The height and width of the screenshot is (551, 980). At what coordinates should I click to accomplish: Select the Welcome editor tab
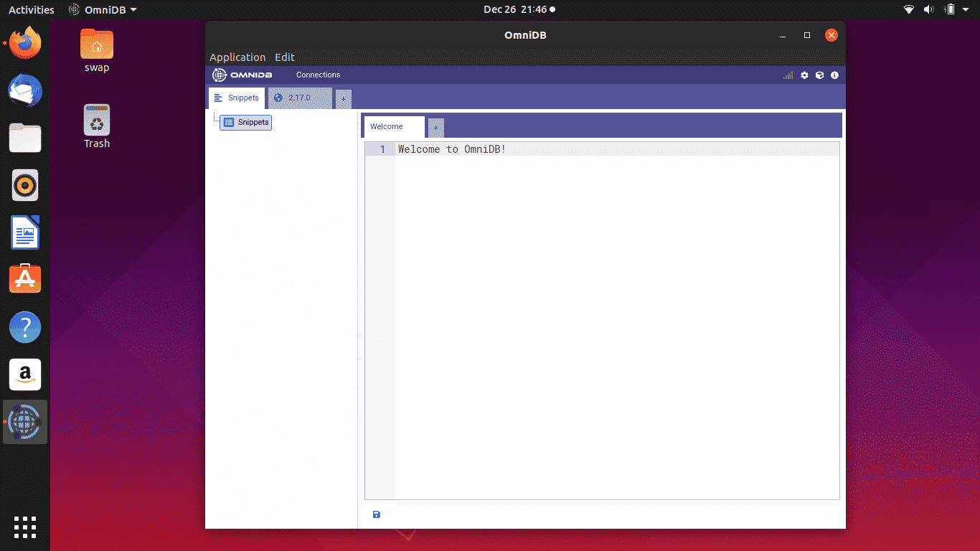387,126
